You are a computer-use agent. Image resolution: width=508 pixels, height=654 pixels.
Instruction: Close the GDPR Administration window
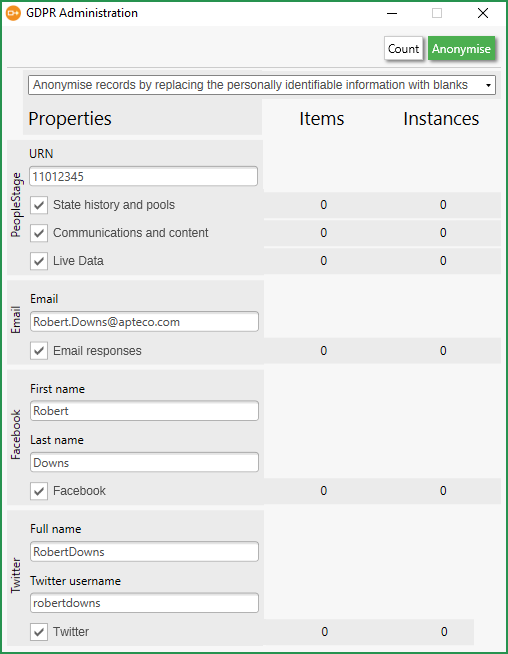[483, 13]
